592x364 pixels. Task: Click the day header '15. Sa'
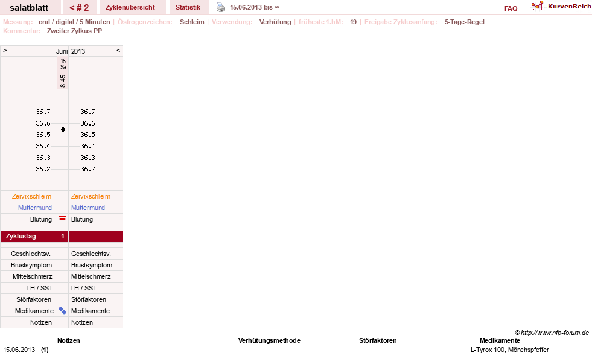63,64
